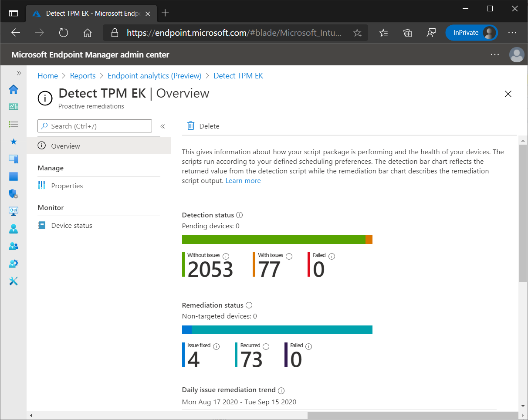Open Home icon in left sidebar

pyautogui.click(x=14, y=89)
